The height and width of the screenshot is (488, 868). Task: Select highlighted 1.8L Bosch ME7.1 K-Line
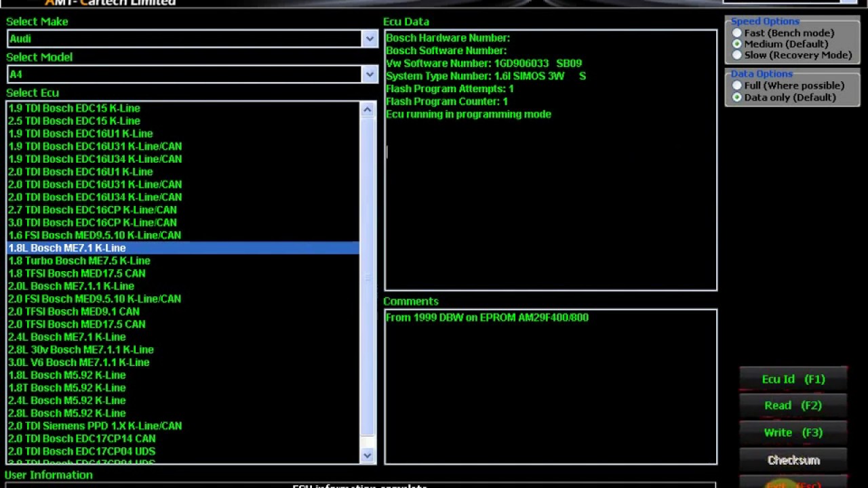(x=183, y=248)
